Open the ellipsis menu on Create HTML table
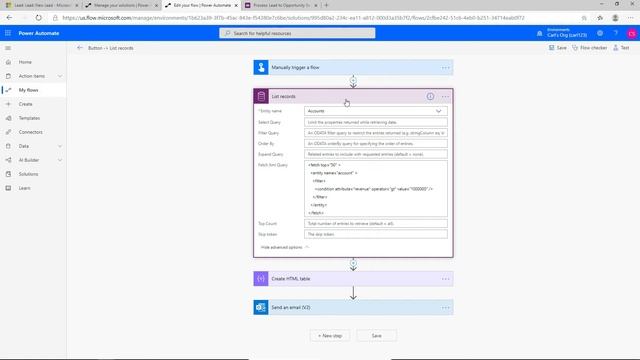 tap(445, 279)
